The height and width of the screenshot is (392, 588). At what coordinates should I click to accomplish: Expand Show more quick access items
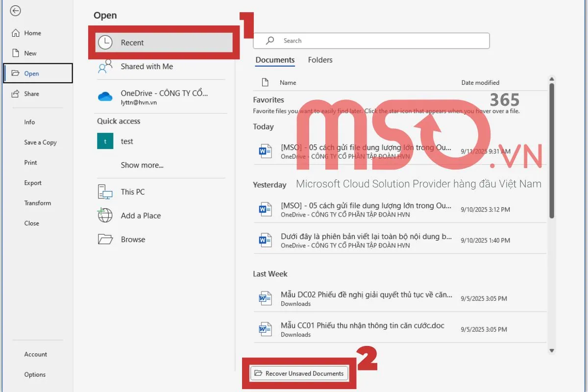click(142, 165)
